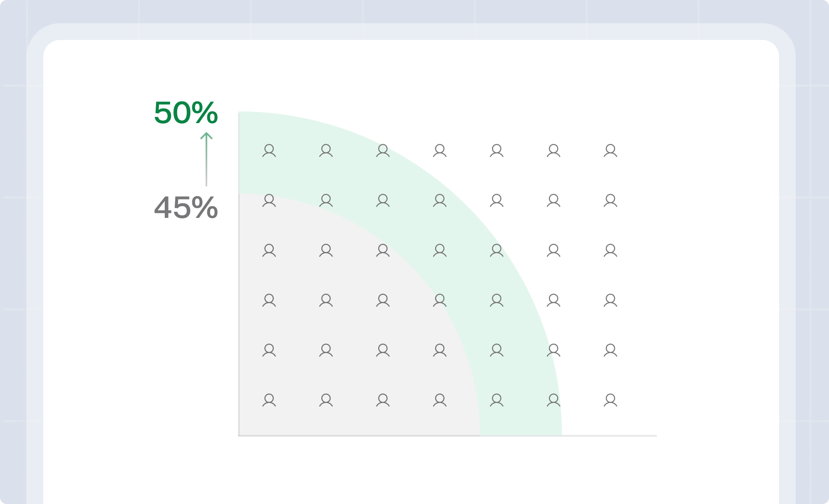Click bottom-row person icon in fifth column
The width and height of the screenshot is (829, 504).
pyautogui.click(x=497, y=400)
